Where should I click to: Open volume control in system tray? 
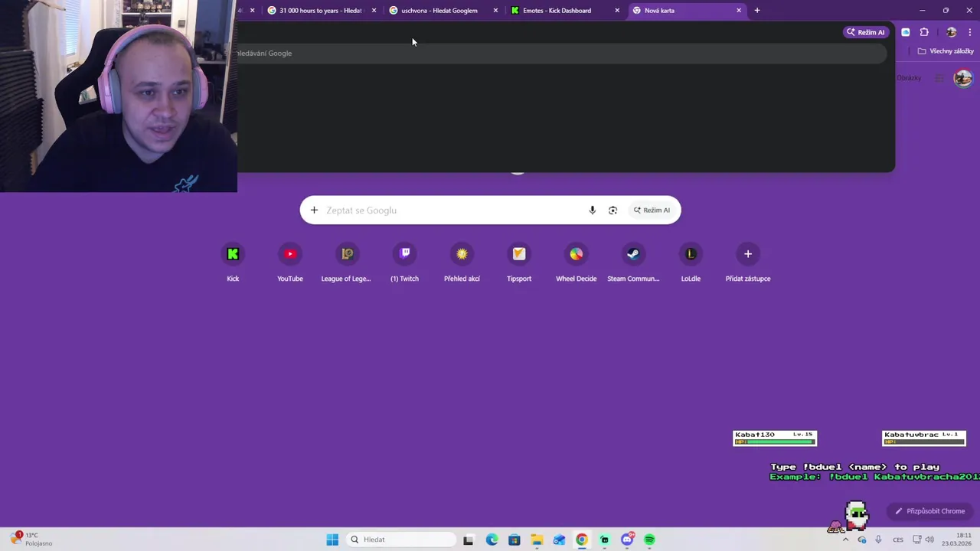(x=930, y=540)
